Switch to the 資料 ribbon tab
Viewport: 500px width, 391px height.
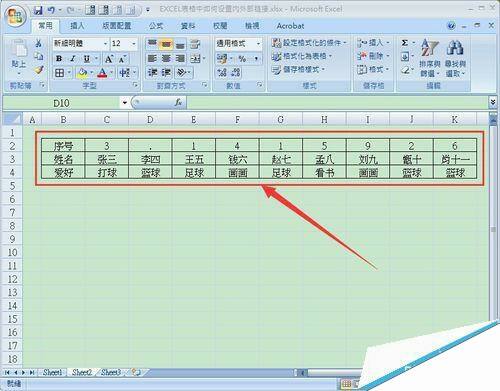188,26
